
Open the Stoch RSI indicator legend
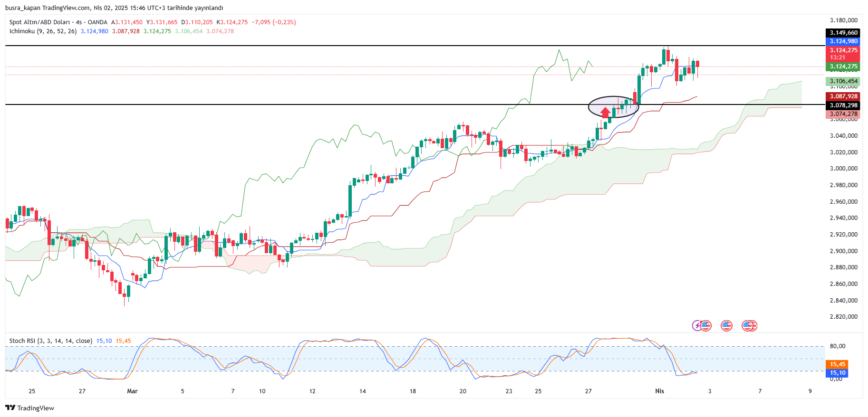pos(50,341)
